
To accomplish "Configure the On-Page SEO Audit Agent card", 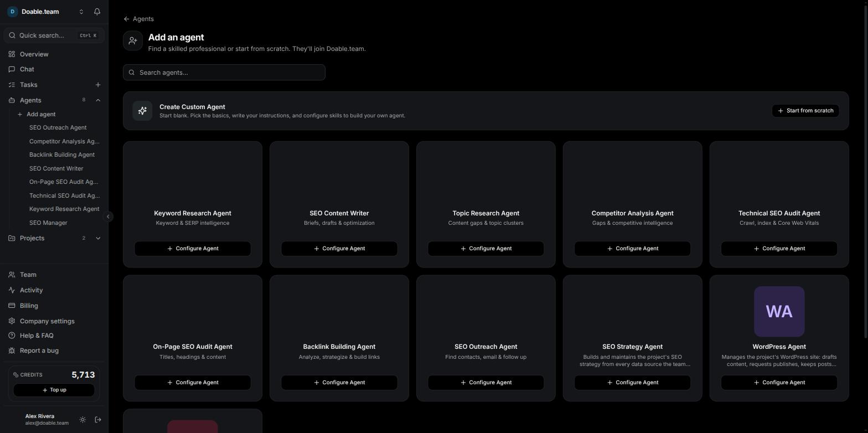I will (x=193, y=383).
